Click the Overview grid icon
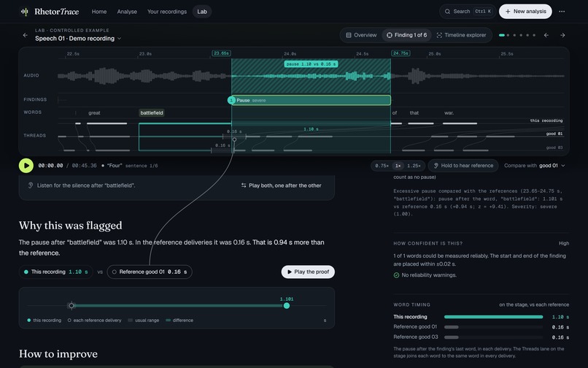This screenshot has height=368, width=588. coord(349,35)
